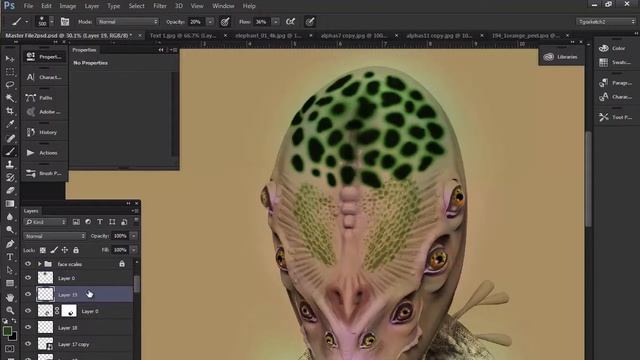Switch to alphas7 copy.jpg document tab

tap(353, 36)
